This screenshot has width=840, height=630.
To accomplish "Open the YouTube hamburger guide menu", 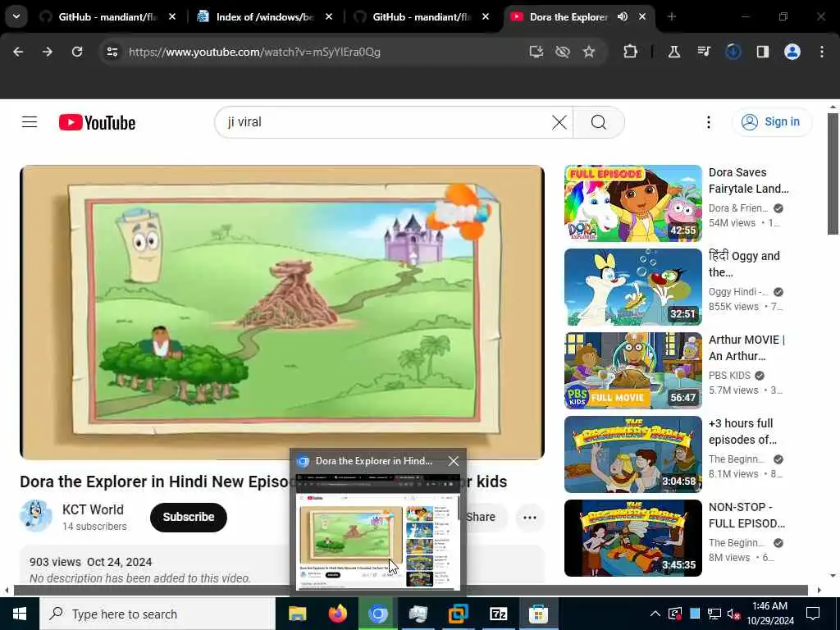I will click(30, 122).
